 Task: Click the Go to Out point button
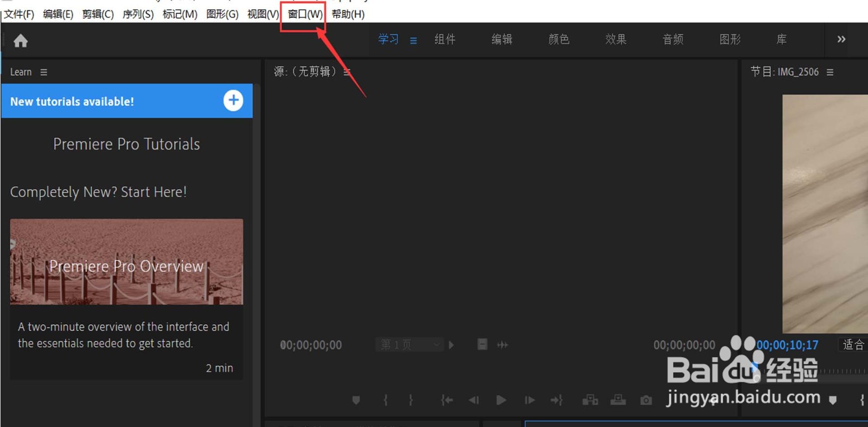point(557,400)
